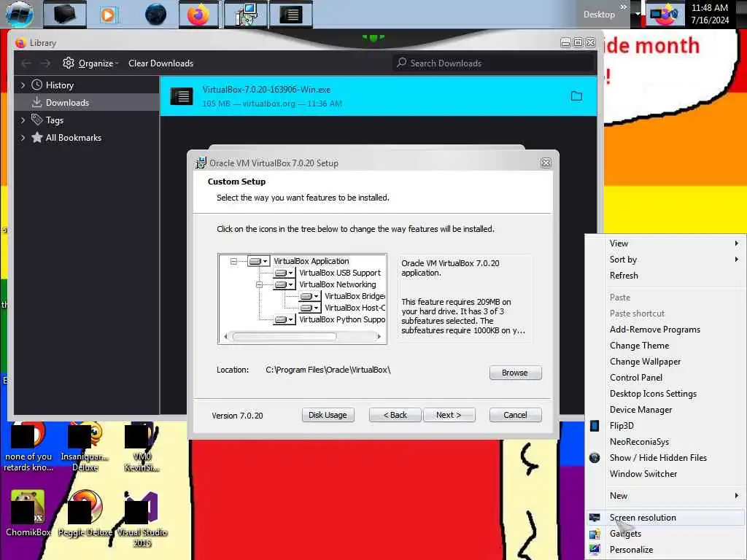The width and height of the screenshot is (747, 560).
Task: Click the Back button in setup
Action: tap(395, 415)
